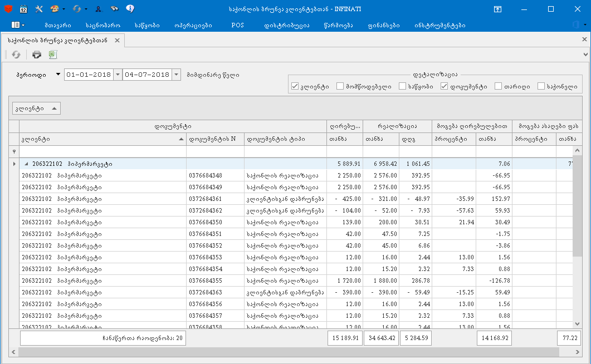
Task: Click the info speech bubble icon
Action: (x=130, y=9)
